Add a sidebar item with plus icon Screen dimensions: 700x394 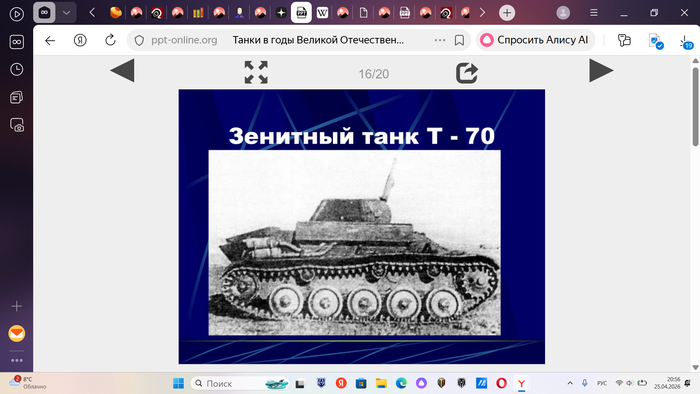17,306
